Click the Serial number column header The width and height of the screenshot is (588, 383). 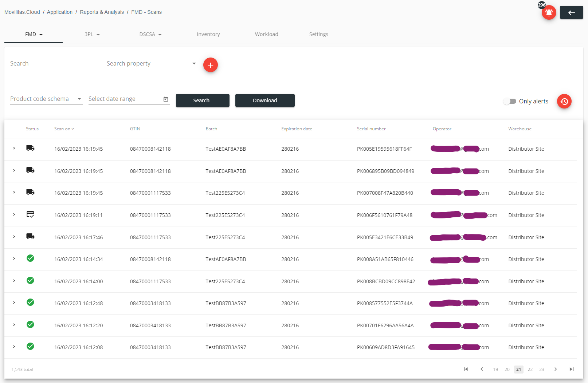point(371,129)
